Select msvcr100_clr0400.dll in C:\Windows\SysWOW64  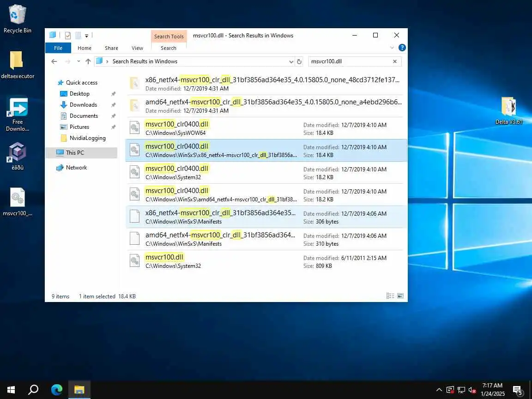[266, 128]
